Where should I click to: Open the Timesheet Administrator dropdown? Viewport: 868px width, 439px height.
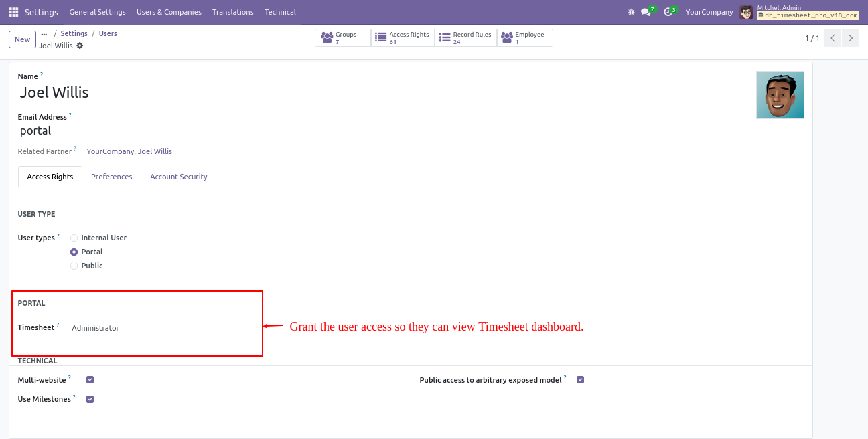[161, 328]
